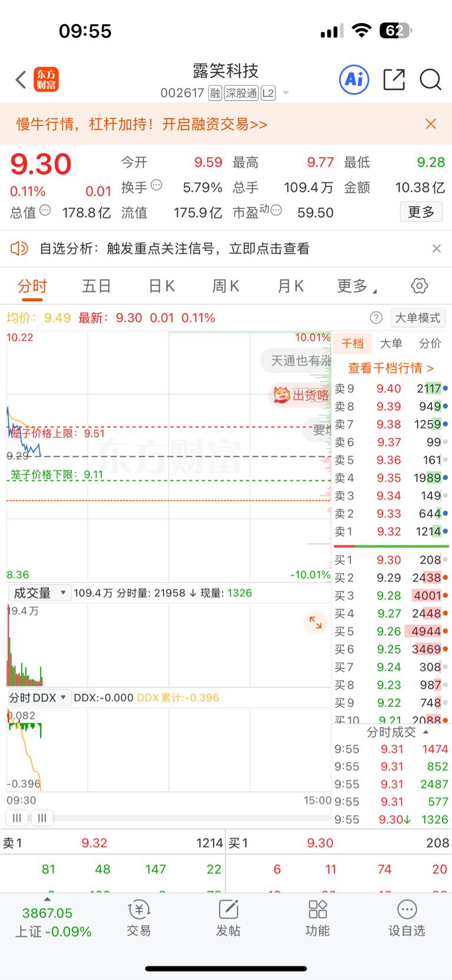
Task: Open the Ai assistant icon
Action: click(354, 79)
